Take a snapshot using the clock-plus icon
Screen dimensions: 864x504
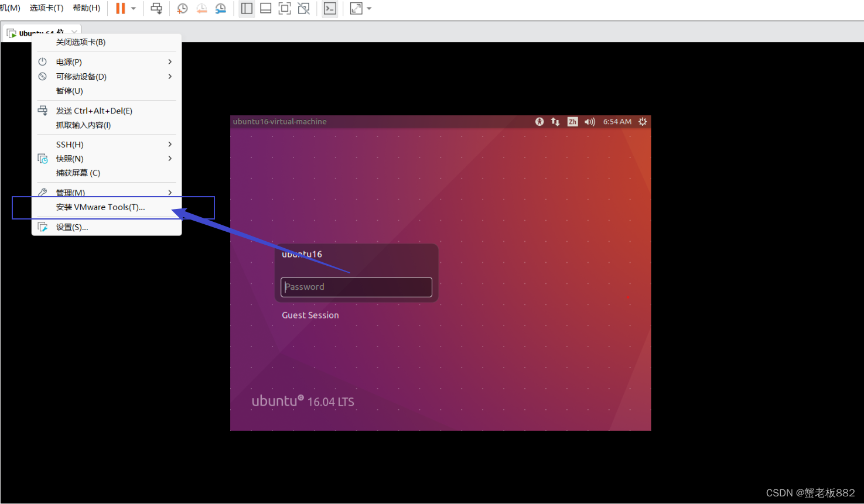coord(183,8)
